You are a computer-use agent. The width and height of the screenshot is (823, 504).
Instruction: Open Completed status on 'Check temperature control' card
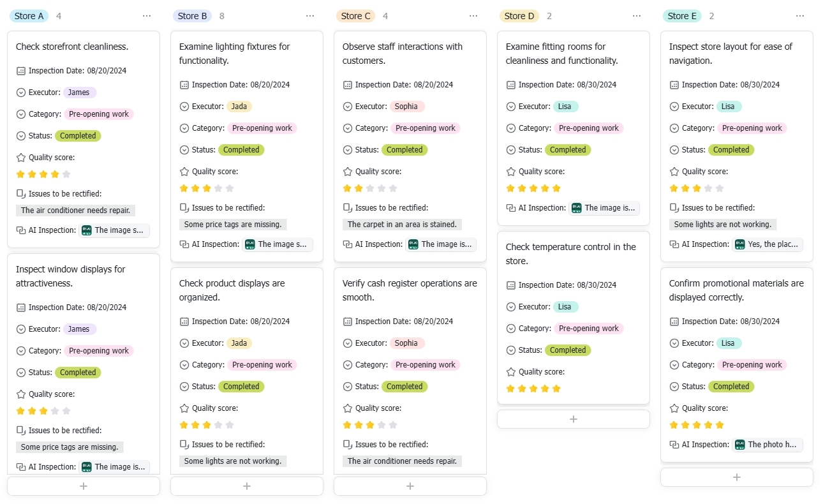click(x=568, y=350)
